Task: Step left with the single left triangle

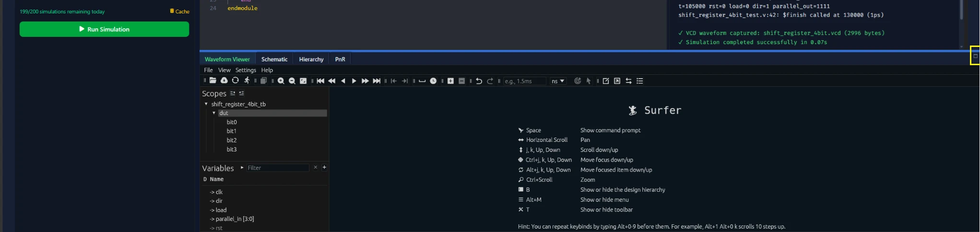Action: (343, 81)
